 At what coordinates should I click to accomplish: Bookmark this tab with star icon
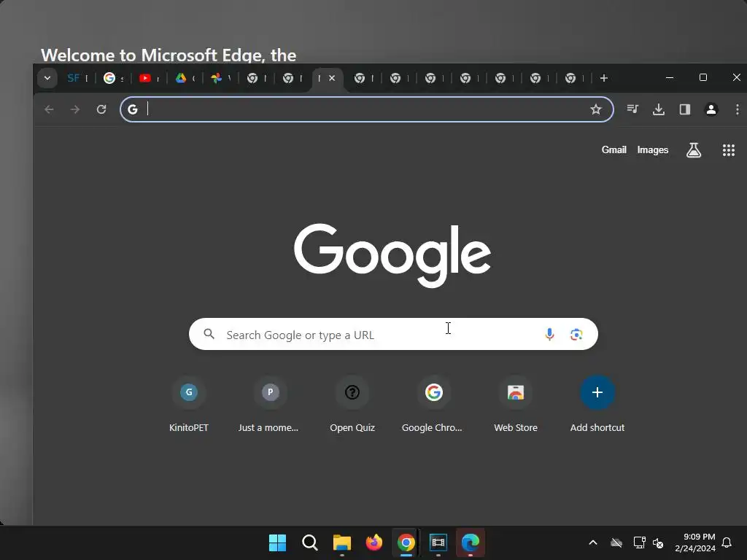(x=595, y=109)
